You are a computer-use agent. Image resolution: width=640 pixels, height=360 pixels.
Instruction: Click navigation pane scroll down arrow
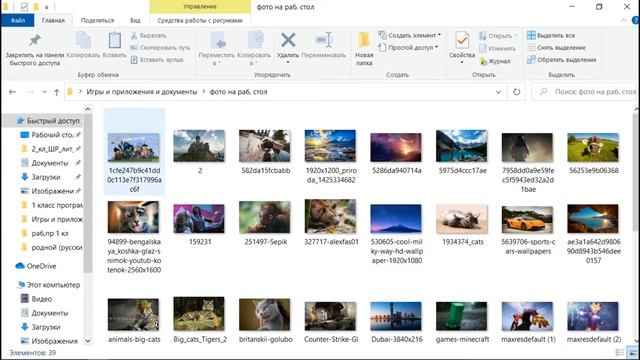88,340
